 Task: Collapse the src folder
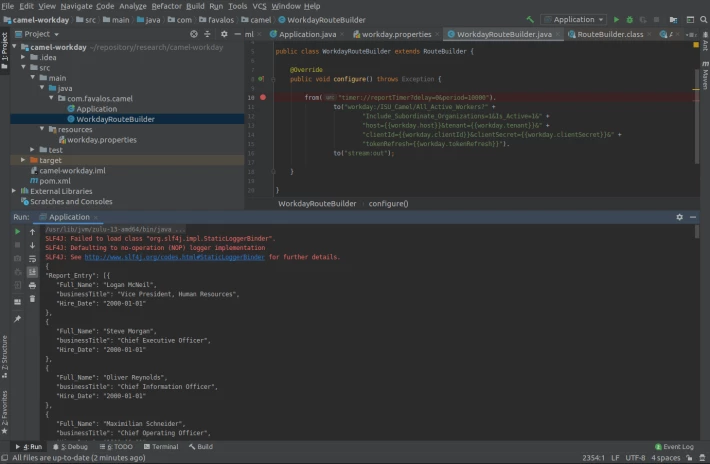tap(23, 67)
